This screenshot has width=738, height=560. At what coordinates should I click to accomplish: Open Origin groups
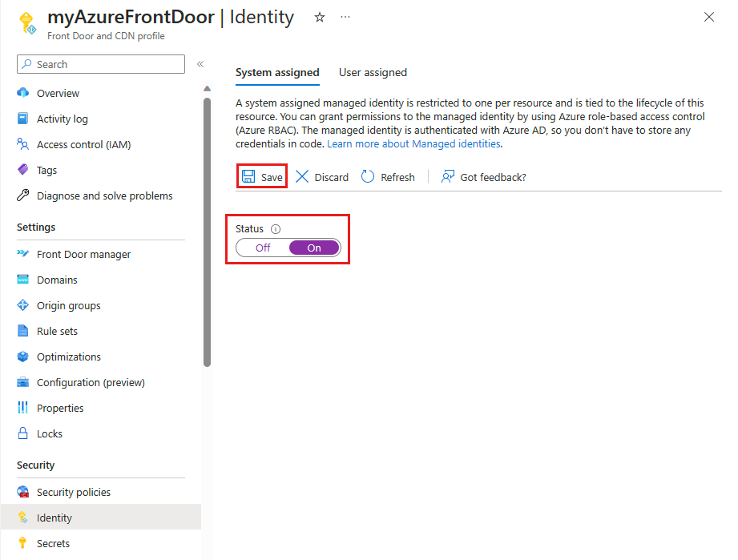coord(69,305)
